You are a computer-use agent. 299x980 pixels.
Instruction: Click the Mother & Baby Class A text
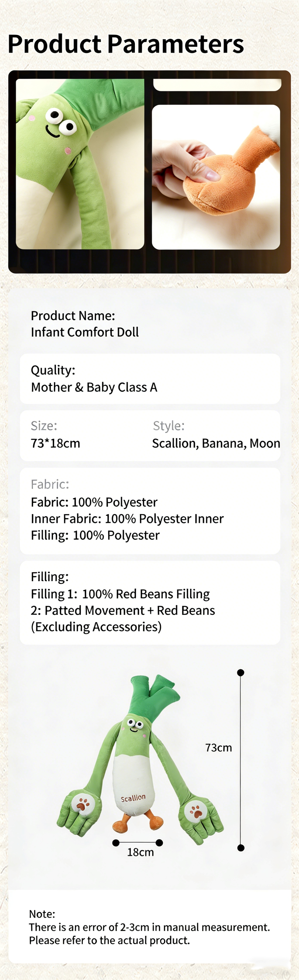tap(94, 387)
